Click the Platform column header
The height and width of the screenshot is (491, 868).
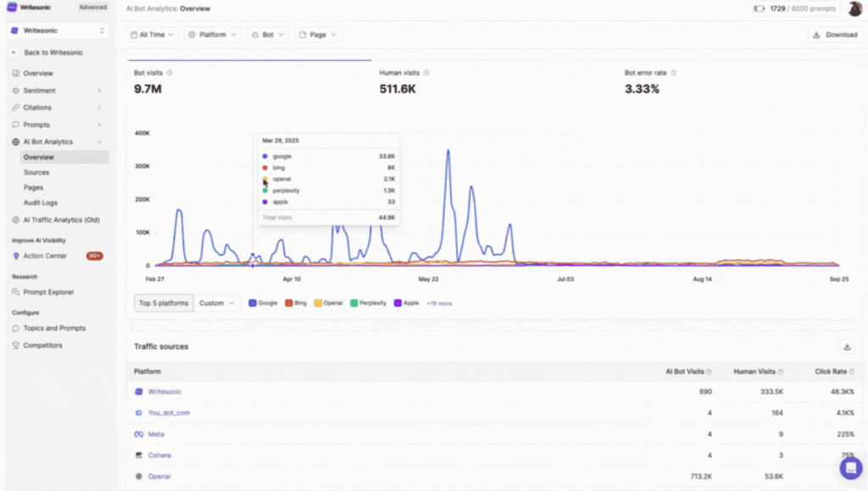pos(147,371)
